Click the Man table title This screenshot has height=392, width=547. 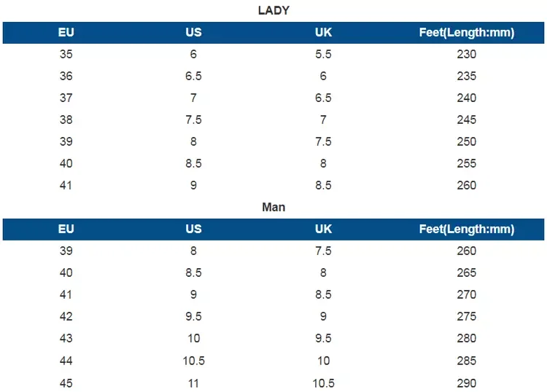tap(273, 208)
